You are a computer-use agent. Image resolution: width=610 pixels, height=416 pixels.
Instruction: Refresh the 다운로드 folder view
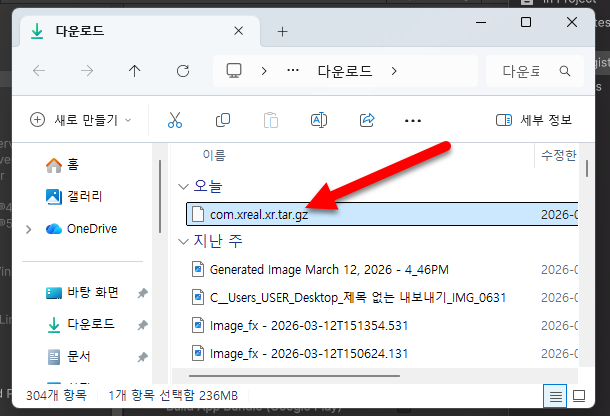[x=183, y=71]
